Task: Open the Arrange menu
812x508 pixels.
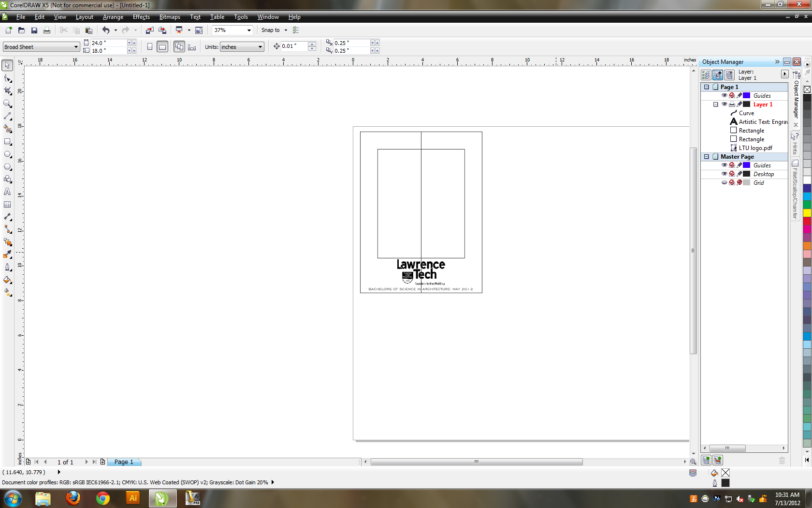Action: [113, 17]
